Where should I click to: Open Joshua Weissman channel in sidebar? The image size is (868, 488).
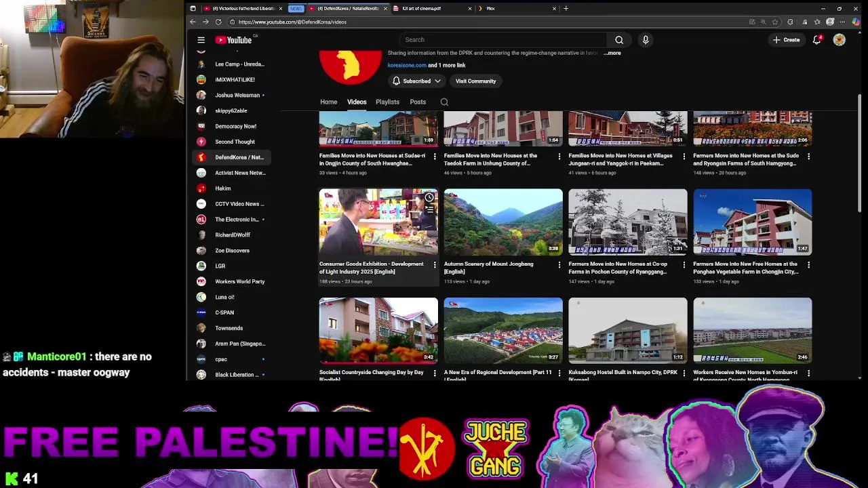pyautogui.click(x=231, y=95)
